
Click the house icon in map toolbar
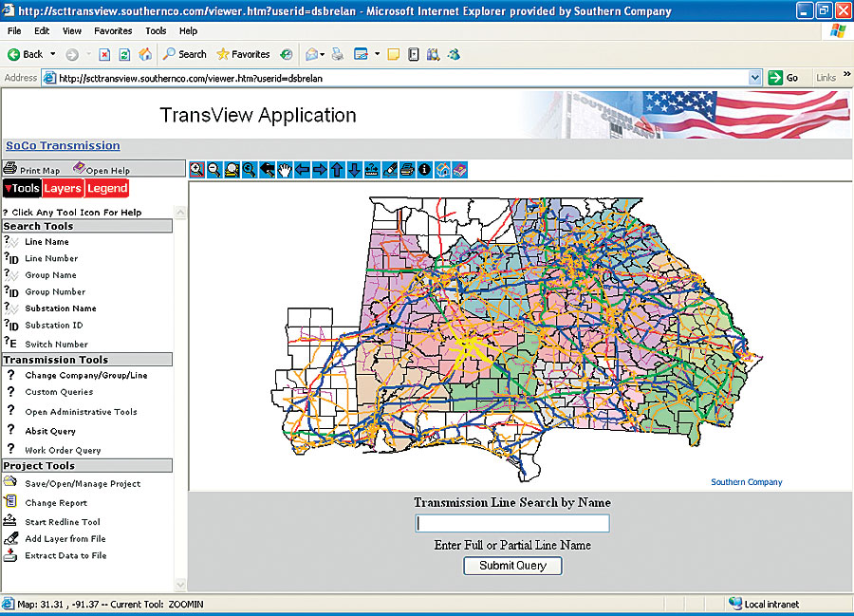[442, 170]
